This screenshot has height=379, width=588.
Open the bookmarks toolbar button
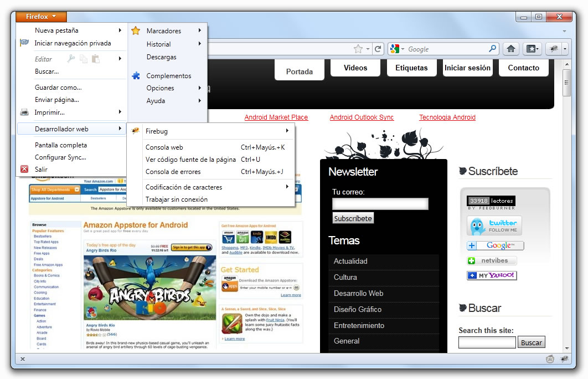(x=532, y=49)
